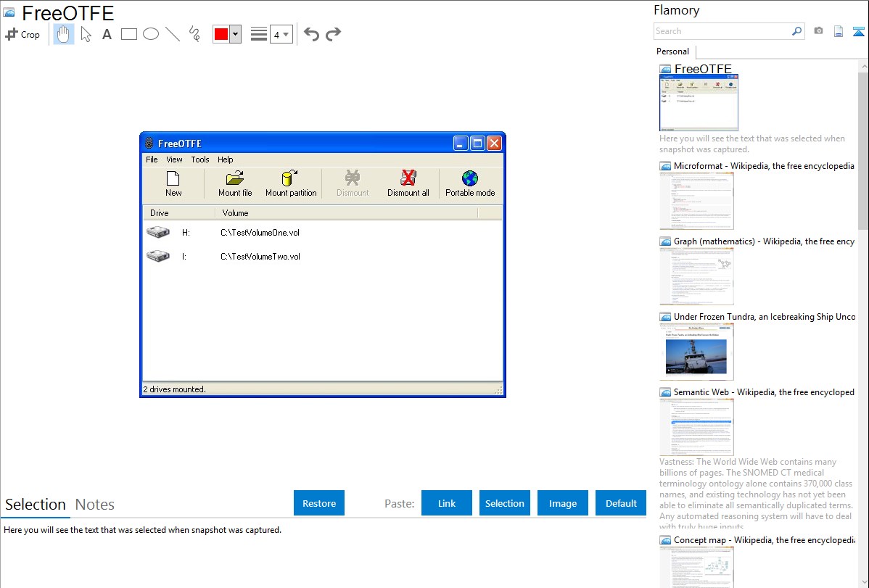This screenshot has width=869, height=588.
Task: Click the Restore button
Action: (x=319, y=503)
